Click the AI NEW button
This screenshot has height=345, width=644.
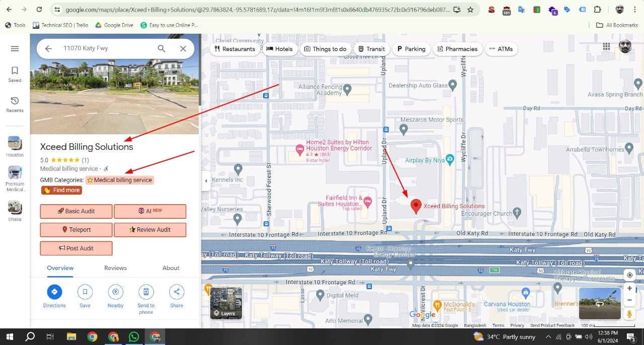[150, 211]
